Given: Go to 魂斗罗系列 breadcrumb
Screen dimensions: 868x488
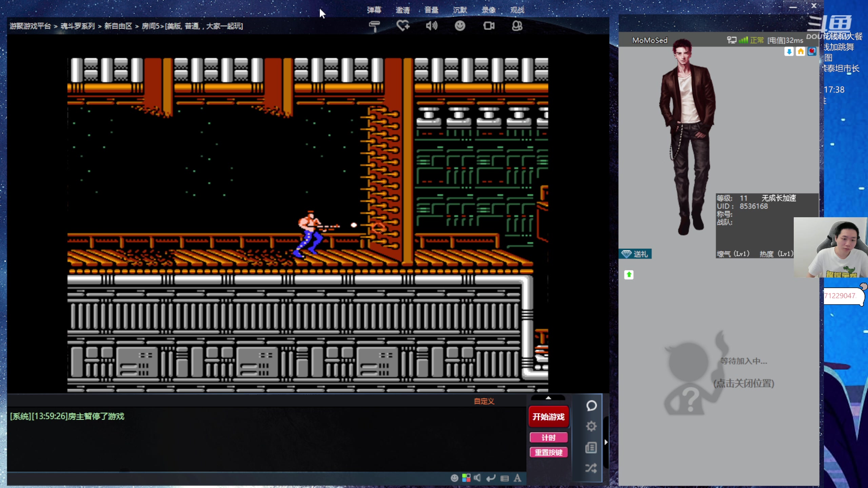Looking at the screenshot, I should (x=78, y=26).
